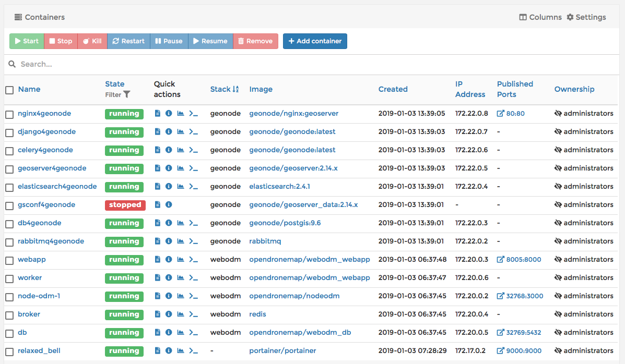Open published port 80:80 link
Image resolution: width=625 pixels, height=364 pixels.
[x=511, y=114]
